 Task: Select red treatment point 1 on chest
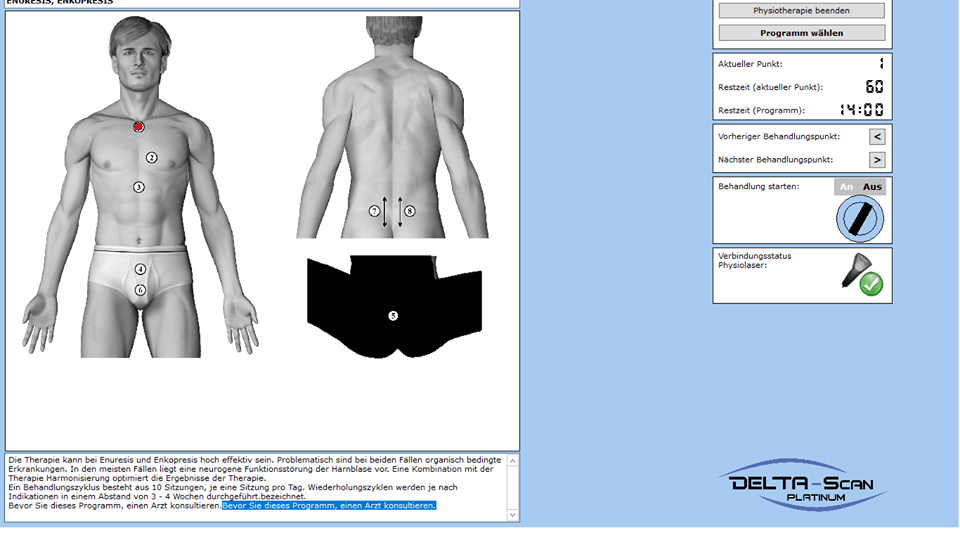tap(138, 127)
